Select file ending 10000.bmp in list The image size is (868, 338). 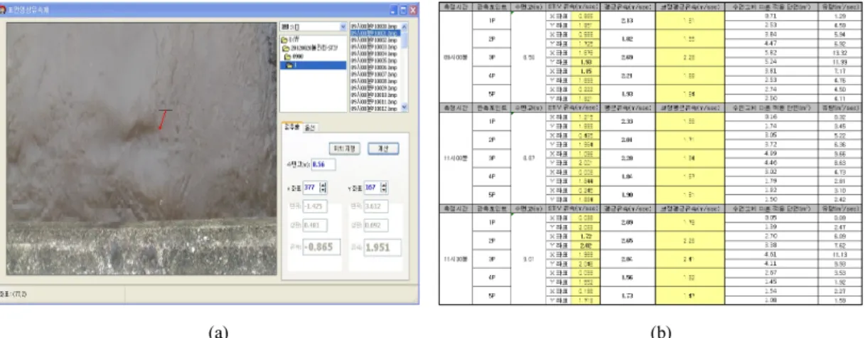[x=375, y=26]
